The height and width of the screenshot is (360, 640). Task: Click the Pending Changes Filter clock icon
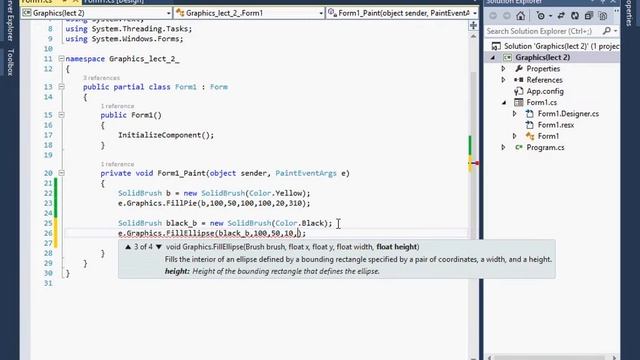[x=540, y=16]
